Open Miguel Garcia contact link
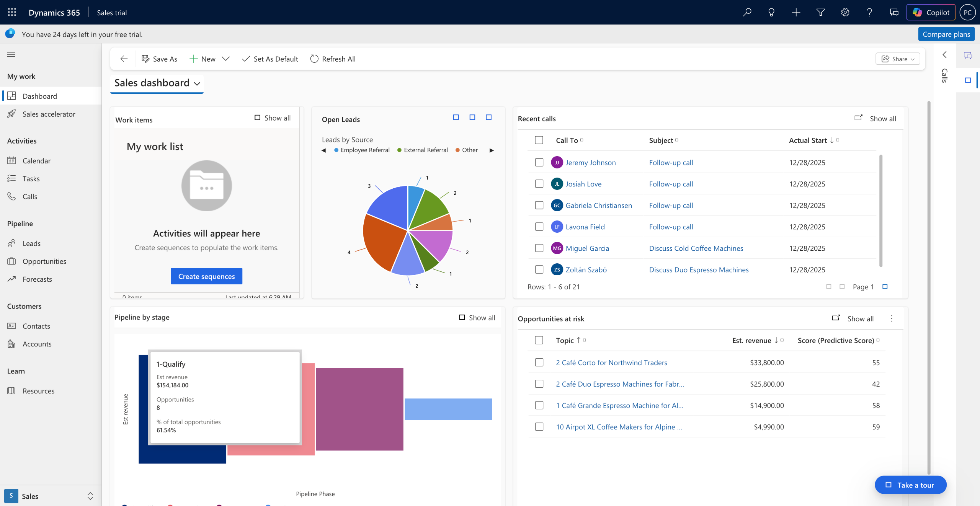 click(x=587, y=248)
